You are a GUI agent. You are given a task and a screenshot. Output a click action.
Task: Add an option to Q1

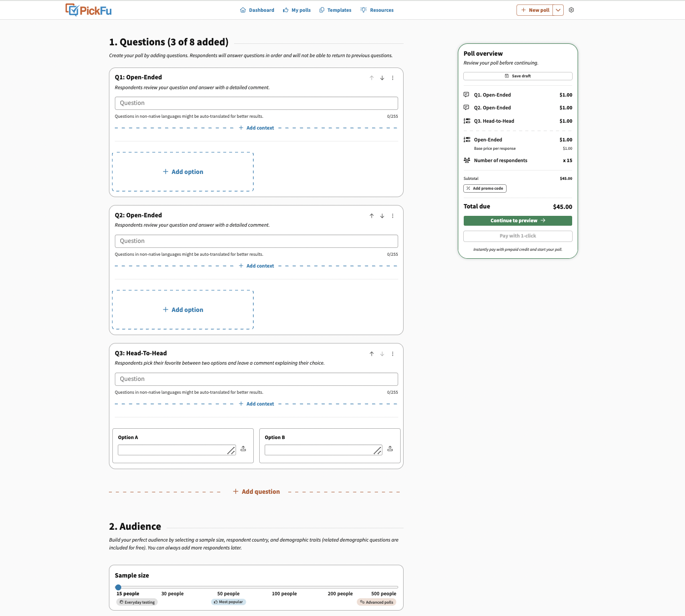(x=183, y=171)
